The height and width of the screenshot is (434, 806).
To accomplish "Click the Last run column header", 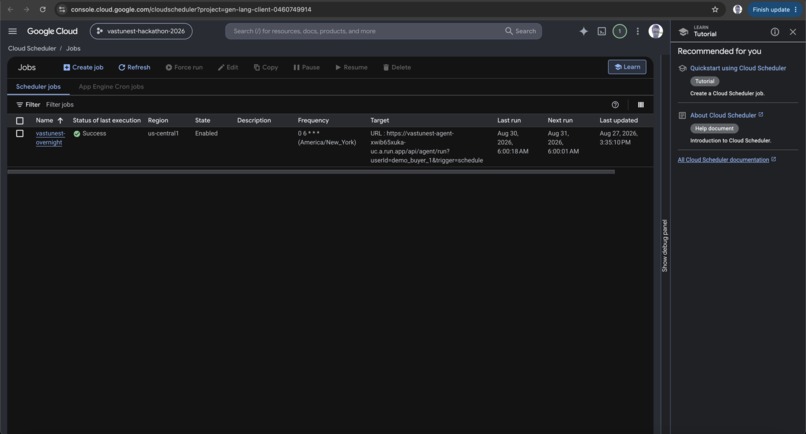I will coord(509,120).
